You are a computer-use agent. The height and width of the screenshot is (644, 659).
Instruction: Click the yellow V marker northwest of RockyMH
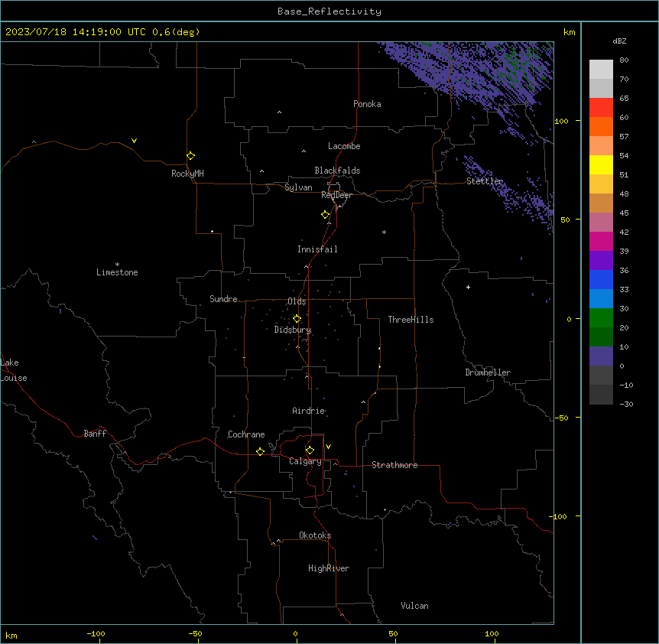tap(134, 141)
